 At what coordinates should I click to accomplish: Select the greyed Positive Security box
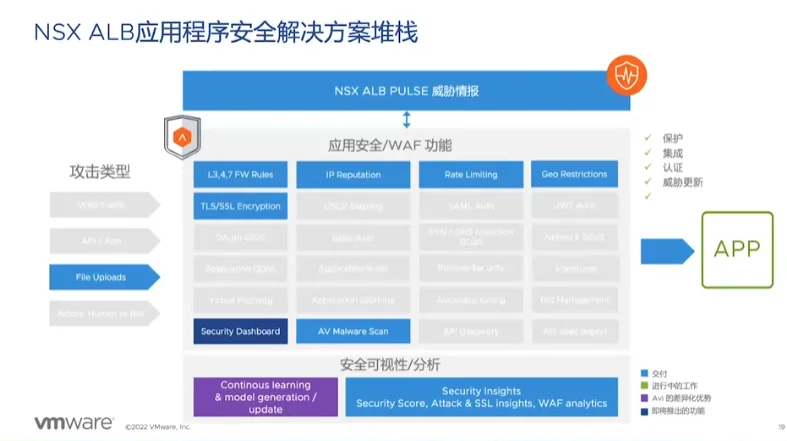(471, 268)
